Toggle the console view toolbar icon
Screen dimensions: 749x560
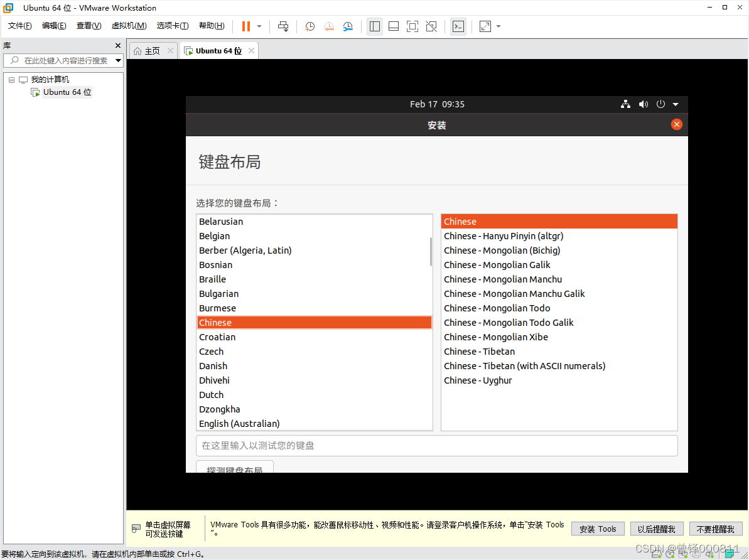click(x=458, y=26)
